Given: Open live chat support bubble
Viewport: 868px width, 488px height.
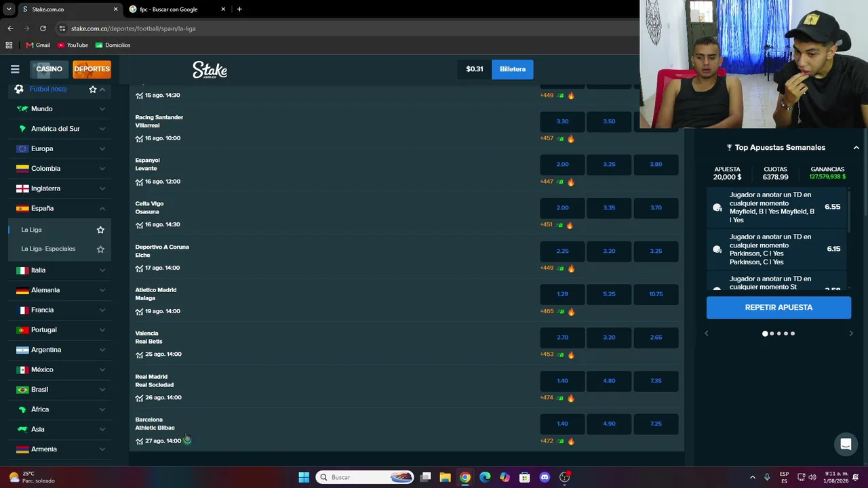Looking at the screenshot, I should coord(846,445).
